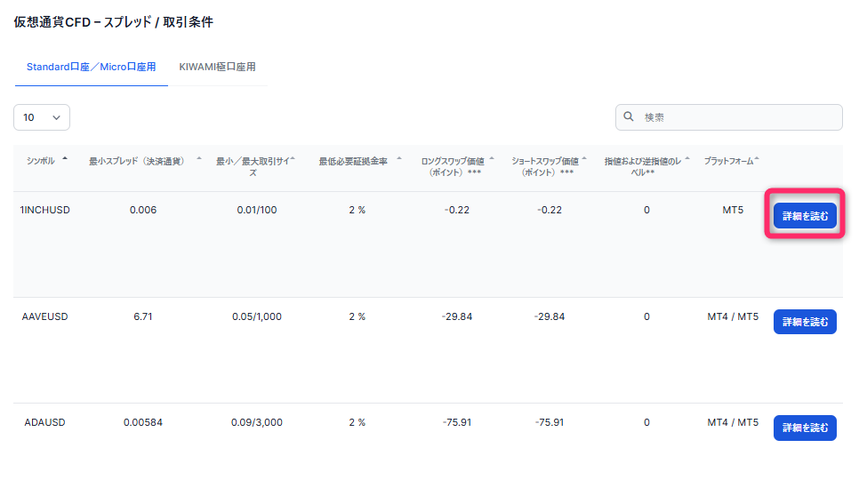Click the 0.00584 spread value
The height and width of the screenshot is (504, 859).
pyautogui.click(x=143, y=422)
